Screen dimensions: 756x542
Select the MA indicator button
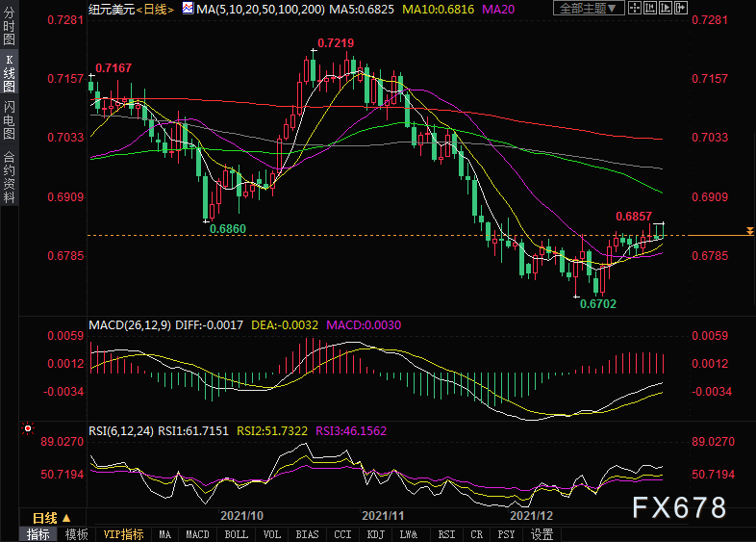pos(164,534)
